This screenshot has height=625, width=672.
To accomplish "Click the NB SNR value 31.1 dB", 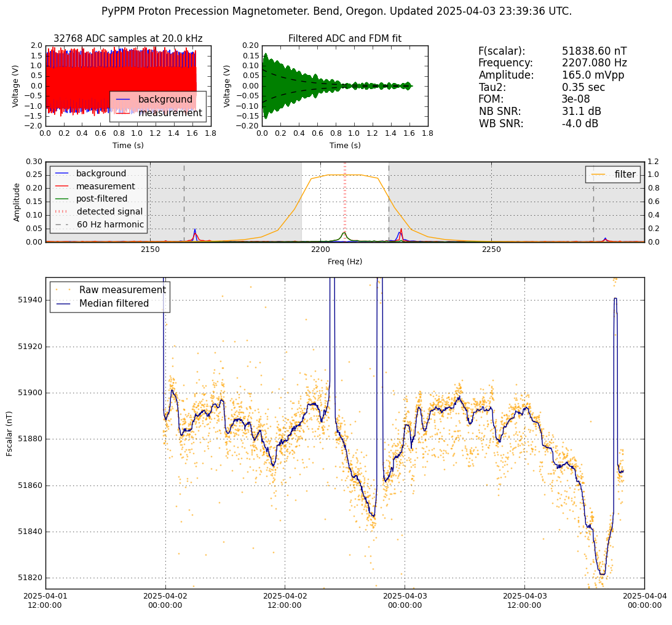I will coord(581,111).
